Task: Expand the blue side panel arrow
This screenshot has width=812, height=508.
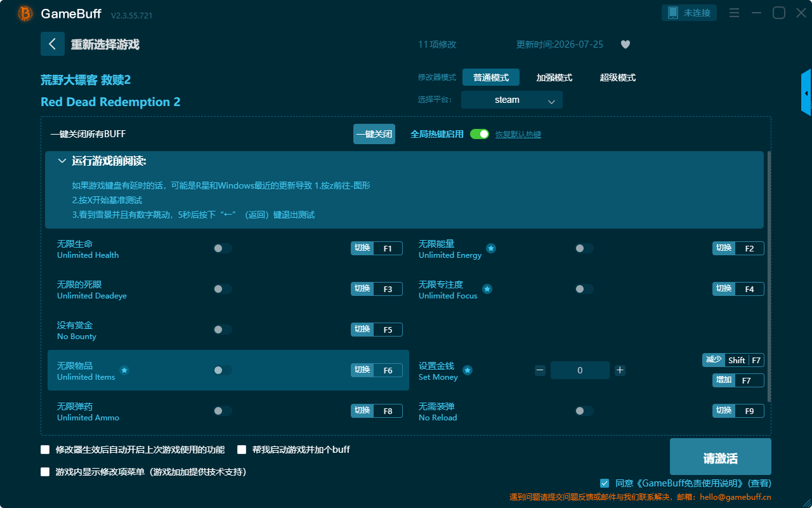Action: point(806,93)
